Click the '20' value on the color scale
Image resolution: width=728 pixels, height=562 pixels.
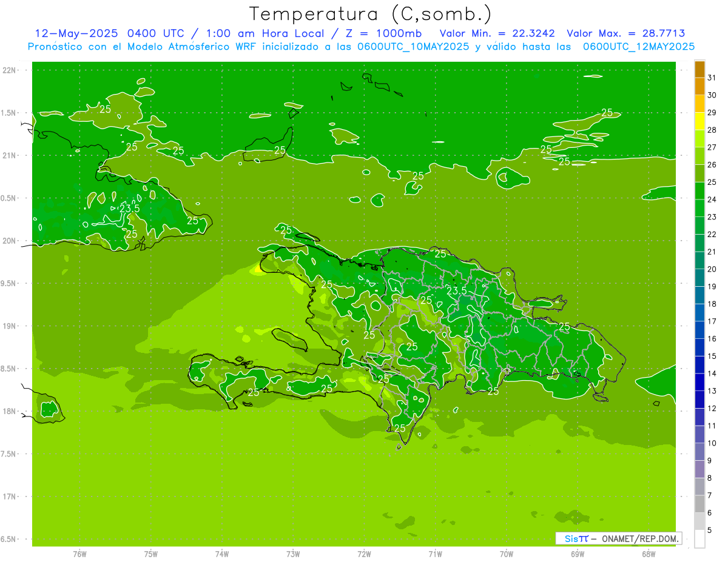[x=712, y=269]
